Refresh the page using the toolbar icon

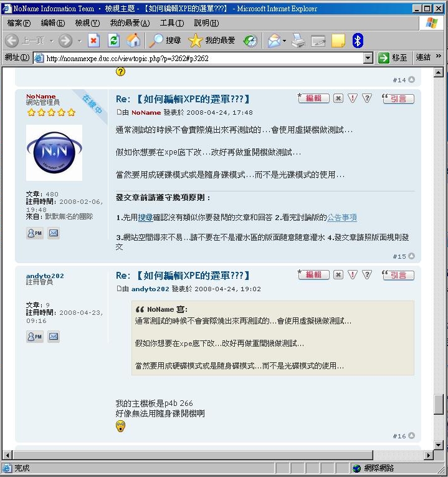coord(113,41)
